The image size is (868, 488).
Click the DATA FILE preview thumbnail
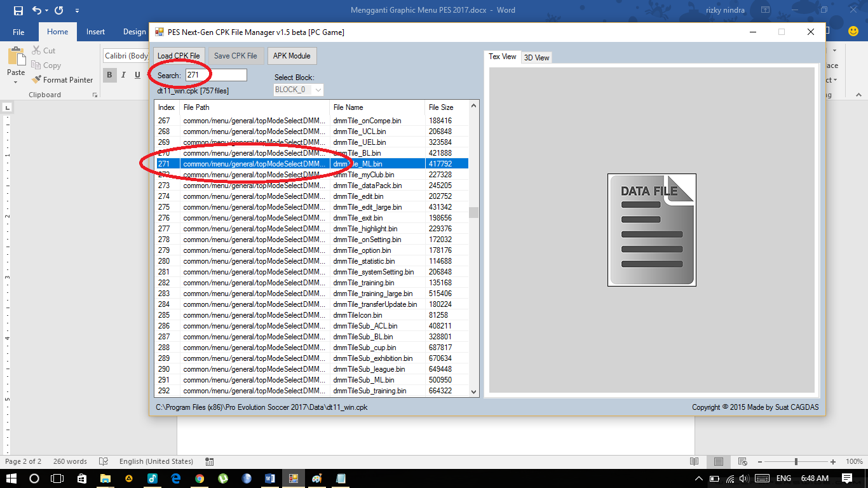point(652,230)
